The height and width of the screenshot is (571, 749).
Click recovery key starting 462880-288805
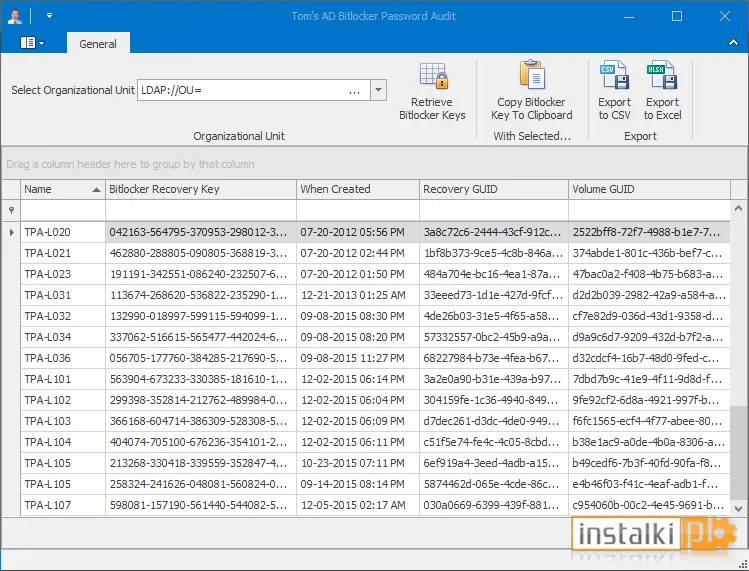[x=201, y=253]
